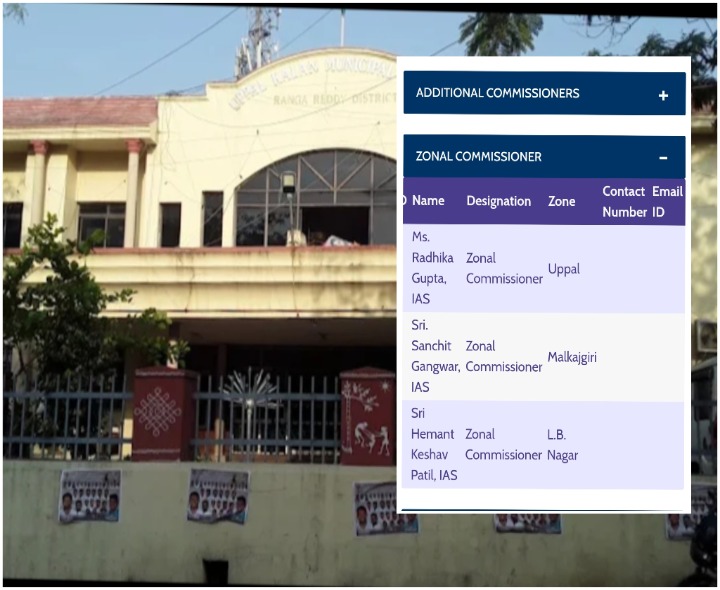
Task: Collapse Zonal Commissioner using the minus icon
Action: (x=663, y=157)
